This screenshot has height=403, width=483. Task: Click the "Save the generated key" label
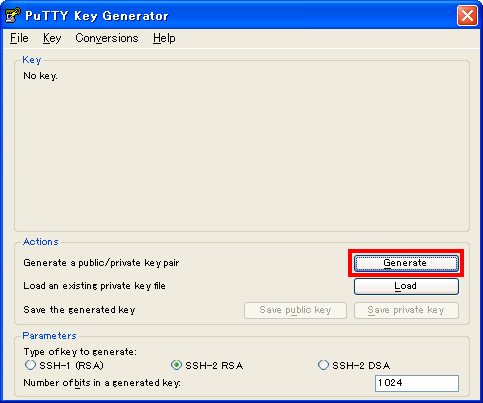[x=79, y=310]
